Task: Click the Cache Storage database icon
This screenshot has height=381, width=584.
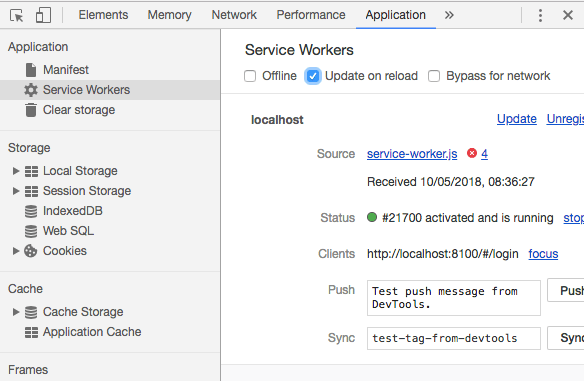Action: (31, 312)
